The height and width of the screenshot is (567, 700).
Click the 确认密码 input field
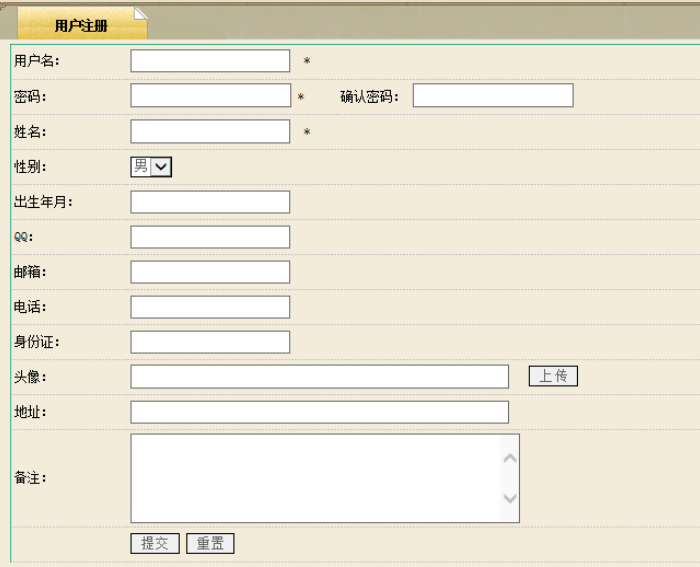[493, 95]
